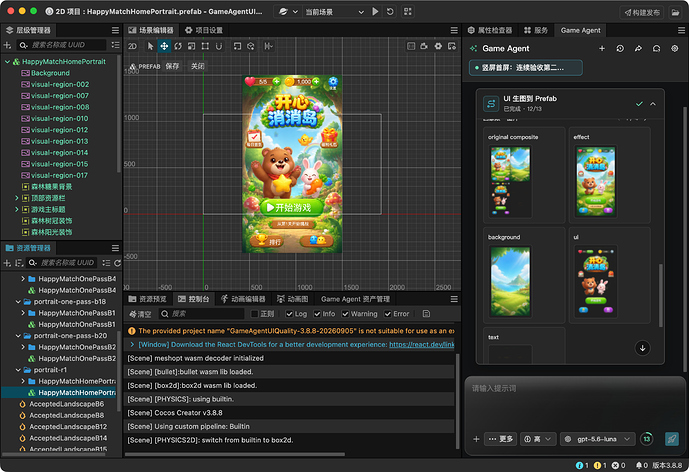Select the pointer selection tool

pyautogui.click(x=150, y=46)
